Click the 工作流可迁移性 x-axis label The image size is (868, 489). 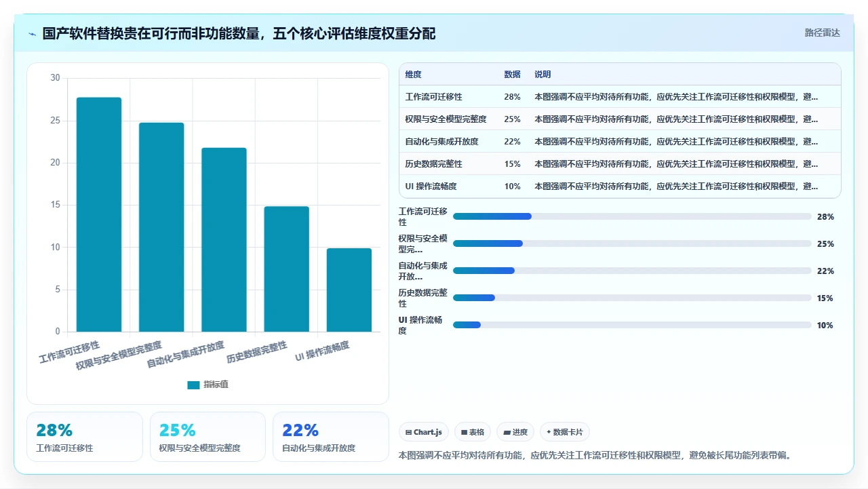point(70,353)
